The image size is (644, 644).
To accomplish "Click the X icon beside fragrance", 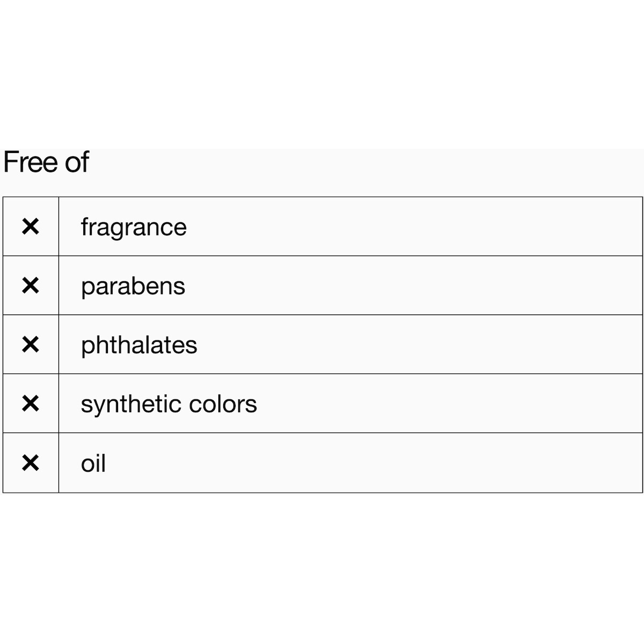I will (x=31, y=226).
